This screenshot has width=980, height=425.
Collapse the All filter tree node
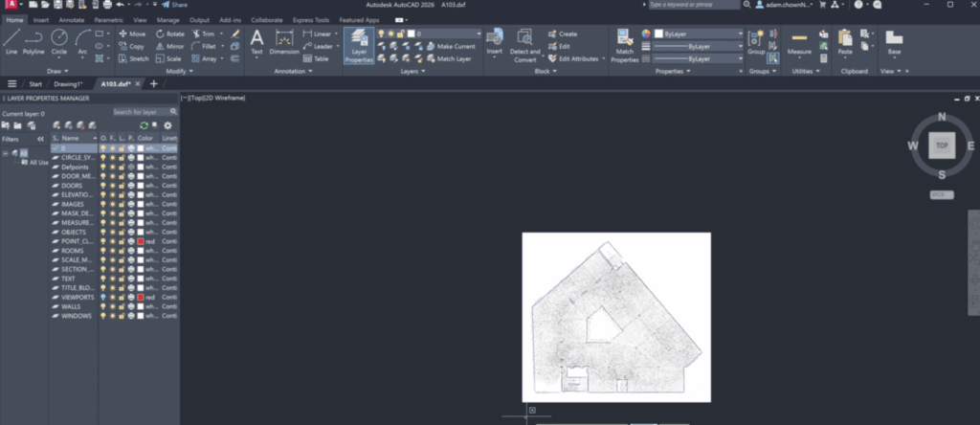click(6, 152)
